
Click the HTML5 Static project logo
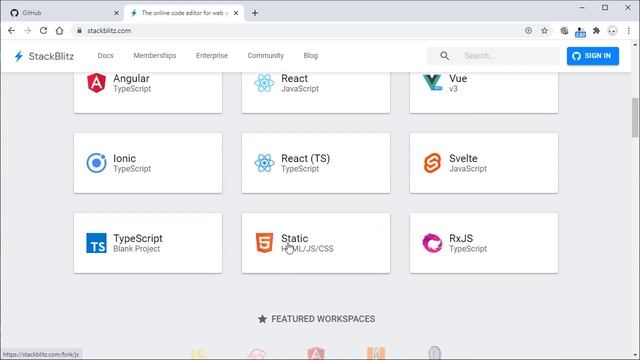pyautogui.click(x=264, y=243)
